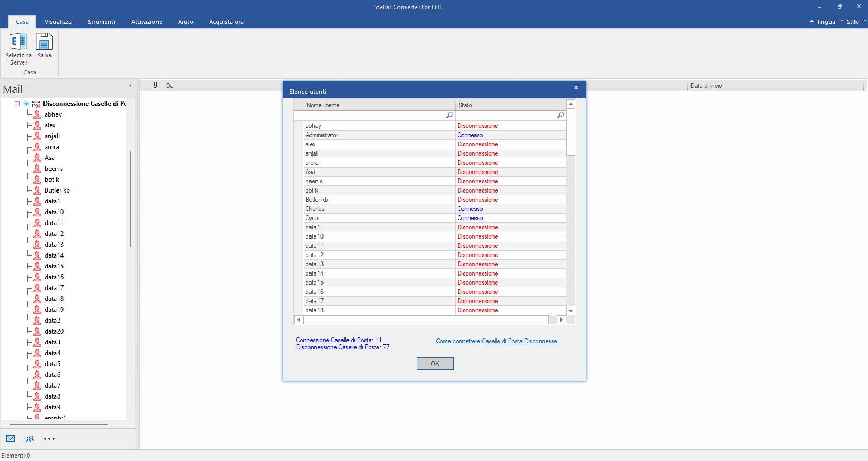Click the user list scroll down arrow
The image size is (868, 461).
(x=571, y=311)
